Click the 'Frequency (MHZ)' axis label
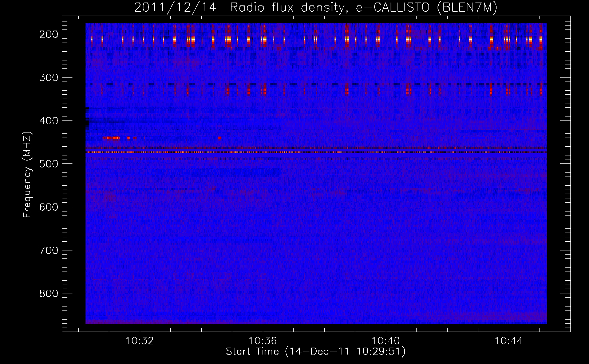The image size is (589, 364). [x=27, y=174]
